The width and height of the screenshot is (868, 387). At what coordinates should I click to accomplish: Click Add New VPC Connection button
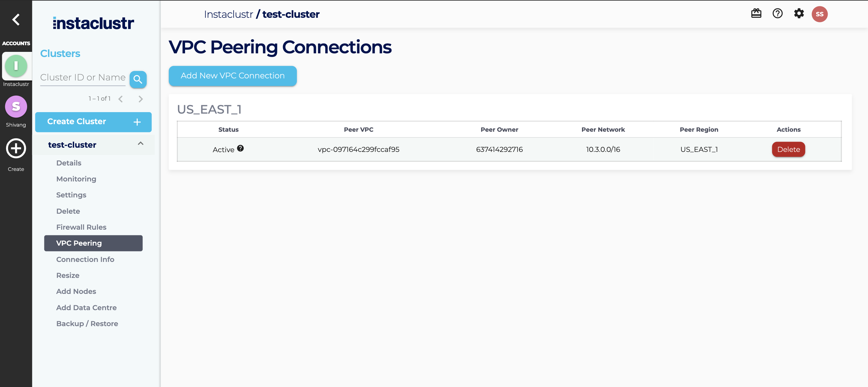click(232, 76)
